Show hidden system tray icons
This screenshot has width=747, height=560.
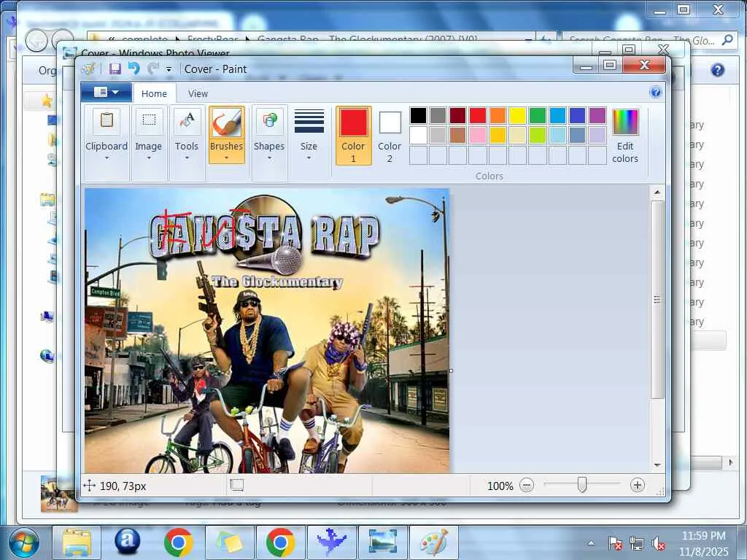(591, 542)
